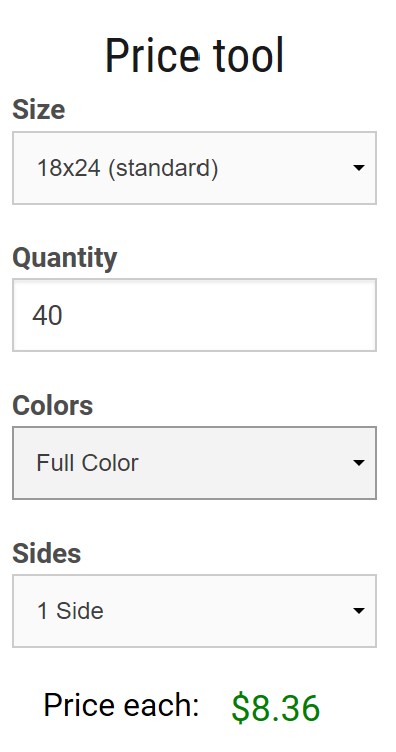Click the arrow beside 18x24 (standard)

(358, 168)
